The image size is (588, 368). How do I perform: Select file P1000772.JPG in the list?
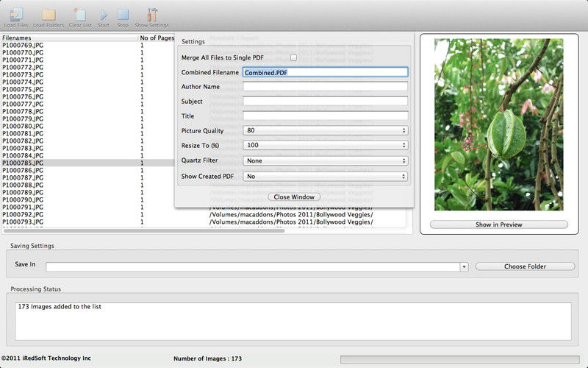point(23,67)
